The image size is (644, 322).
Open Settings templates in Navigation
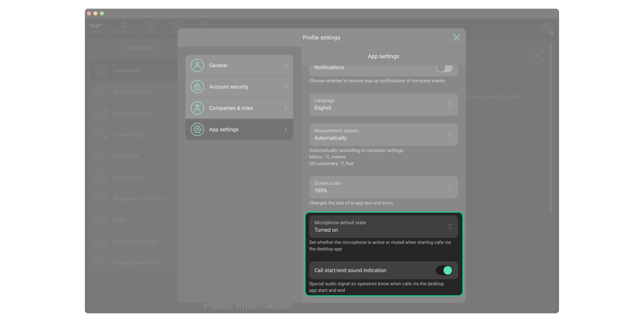click(134, 241)
